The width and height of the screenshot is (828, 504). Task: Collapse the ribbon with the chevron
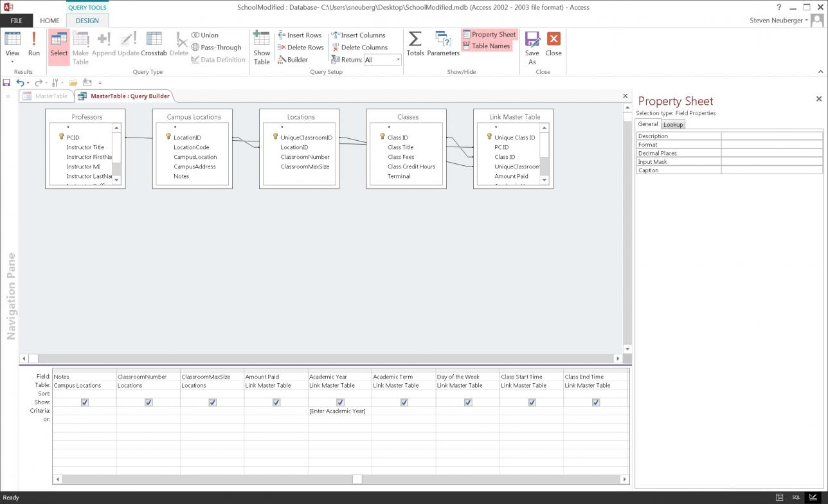820,72
